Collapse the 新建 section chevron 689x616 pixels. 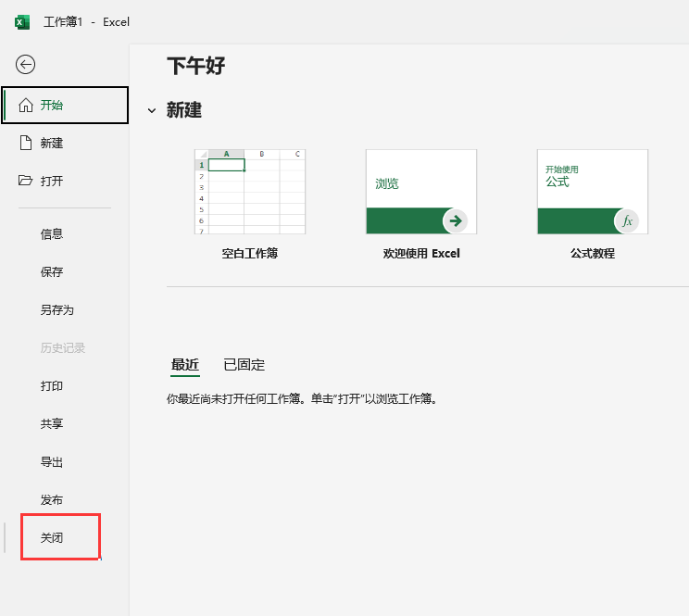(152, 111)
